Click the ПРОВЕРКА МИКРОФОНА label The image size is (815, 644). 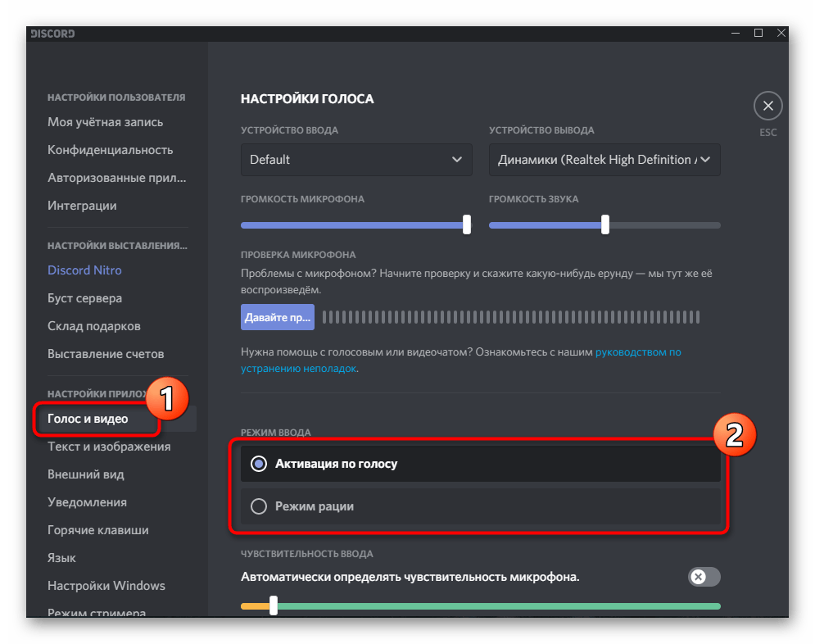click(298, 255)
